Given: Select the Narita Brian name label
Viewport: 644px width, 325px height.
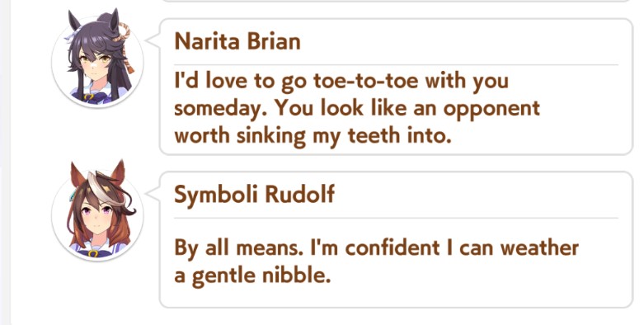Looking at the screenshot, I should coord(237,41).
